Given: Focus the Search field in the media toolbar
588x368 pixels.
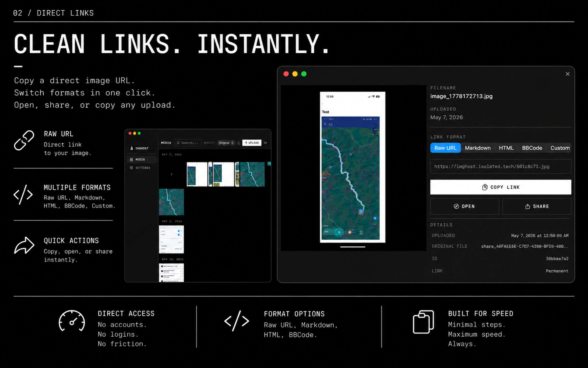Looking at the screenshot, I should click(188, 143).
